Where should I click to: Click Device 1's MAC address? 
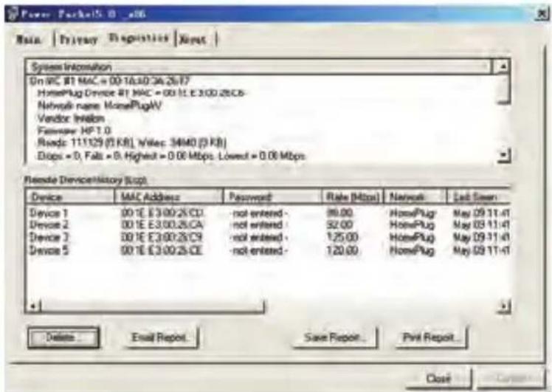tap(162, 213)
